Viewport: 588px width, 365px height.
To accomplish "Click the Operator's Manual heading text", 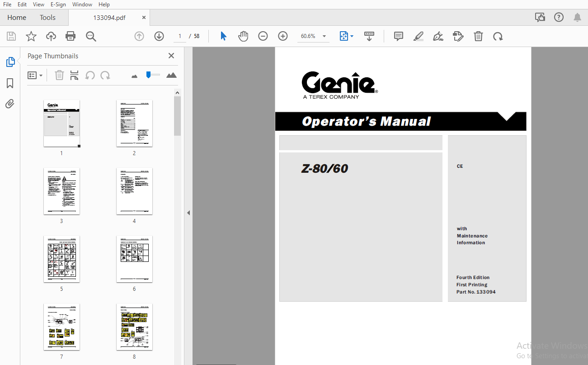I will tap(366, 121).
